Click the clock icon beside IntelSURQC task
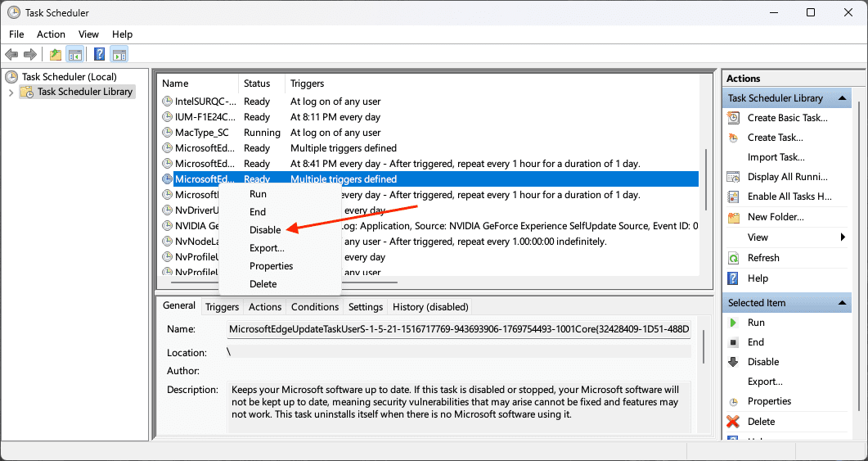The width and height of the screenshot is (868, 461). (x=167, y=102)
